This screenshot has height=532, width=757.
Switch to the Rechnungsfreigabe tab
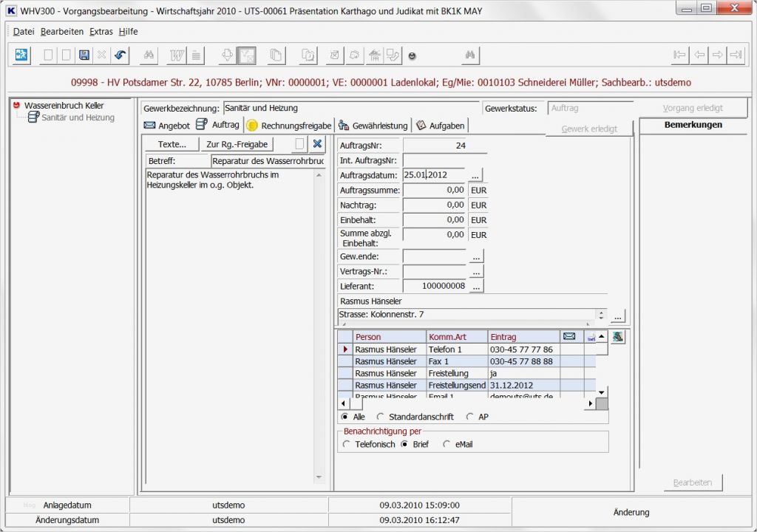pos(290,126)
